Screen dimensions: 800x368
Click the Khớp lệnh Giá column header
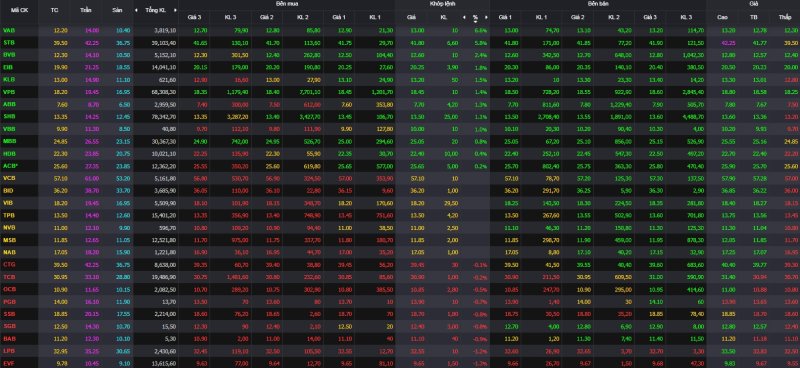(411, 17)
